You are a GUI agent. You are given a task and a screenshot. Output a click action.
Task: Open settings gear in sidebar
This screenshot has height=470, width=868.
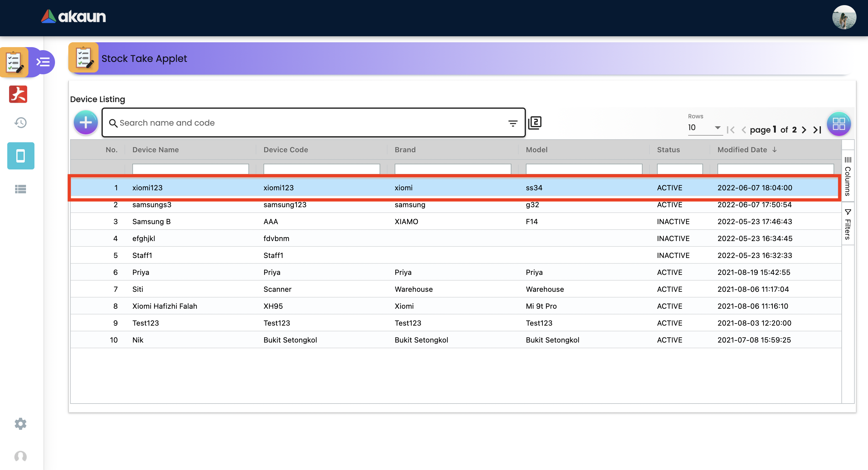pos(21,424)
